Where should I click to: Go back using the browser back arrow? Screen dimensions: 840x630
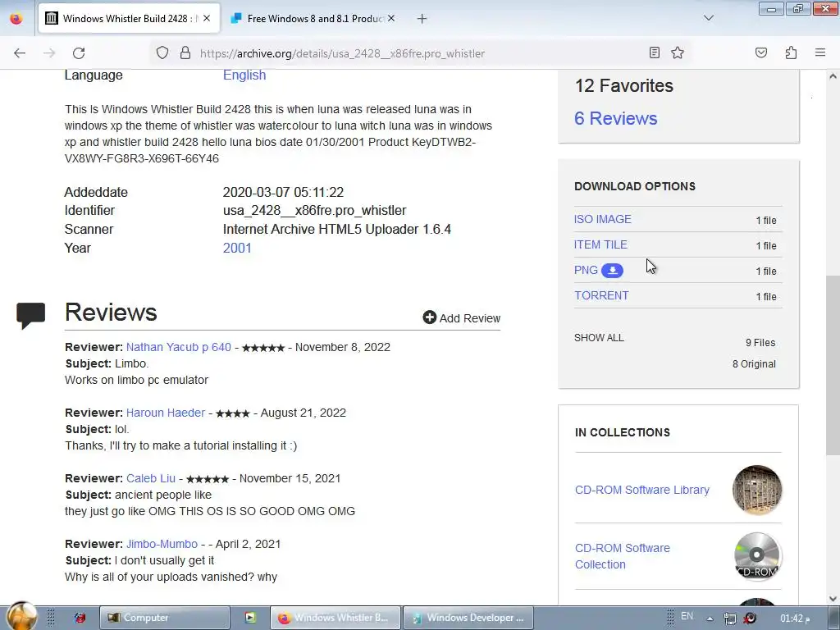pos(20,53)
